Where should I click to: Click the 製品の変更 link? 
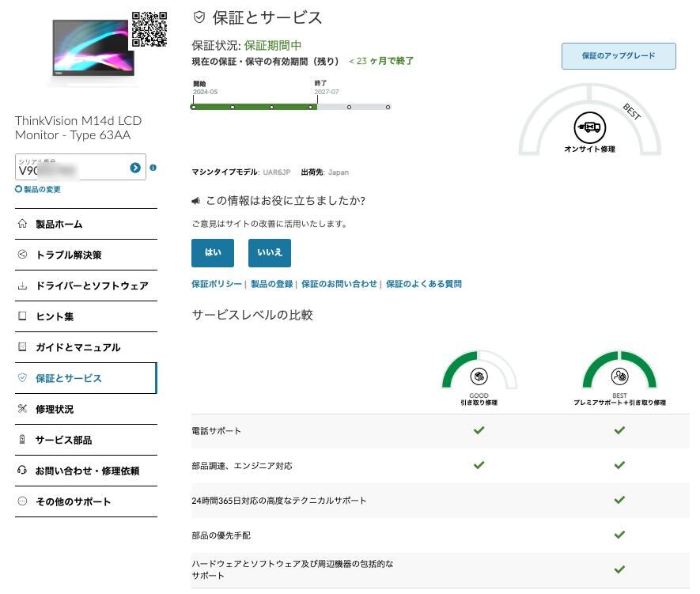[x=42, y=189]
